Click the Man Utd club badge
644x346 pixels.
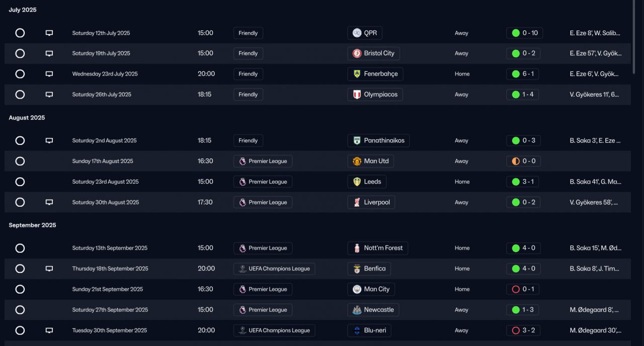coord(357,161)
